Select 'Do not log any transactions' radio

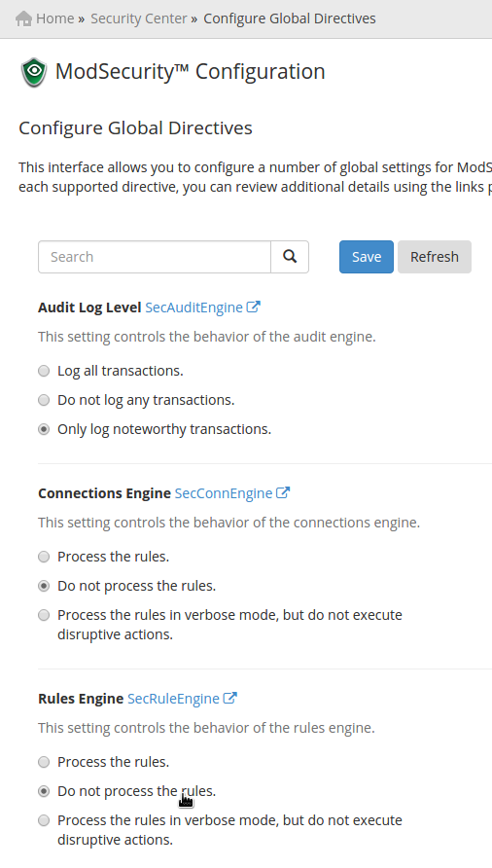point(44,400)
